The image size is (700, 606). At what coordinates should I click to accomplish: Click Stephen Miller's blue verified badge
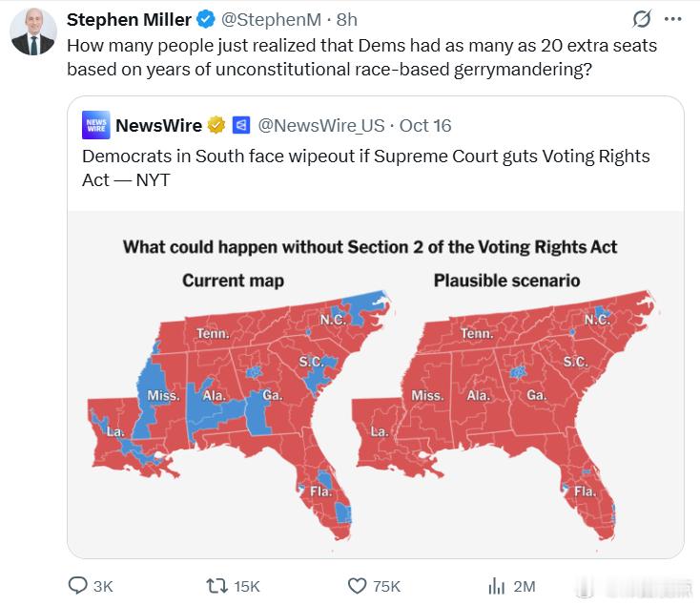(x=206, y=19)
